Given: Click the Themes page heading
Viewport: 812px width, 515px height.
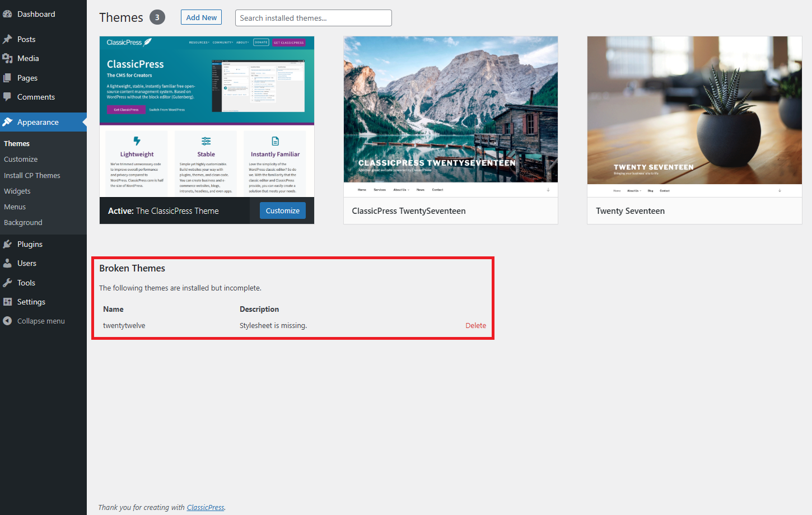Looking at the screenshot, I should click(121, 17).
